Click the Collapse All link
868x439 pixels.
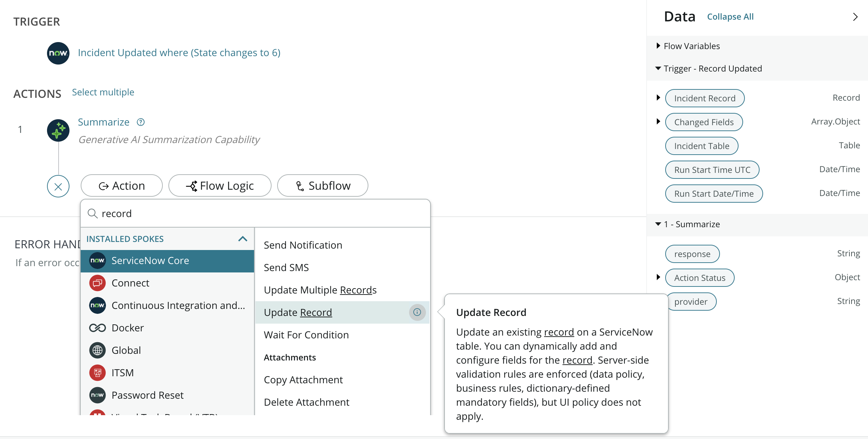730,17
